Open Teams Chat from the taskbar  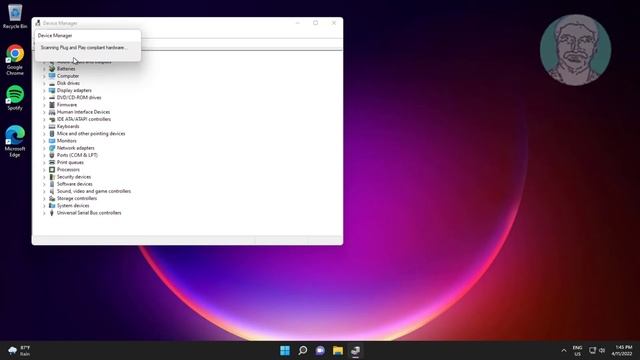pos(320,350)
